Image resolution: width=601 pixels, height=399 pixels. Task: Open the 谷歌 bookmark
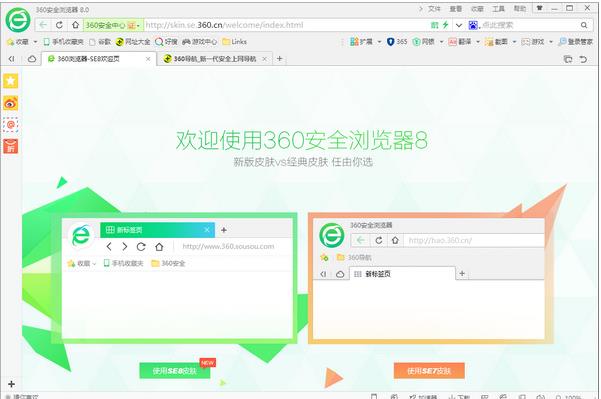(100, 42)
